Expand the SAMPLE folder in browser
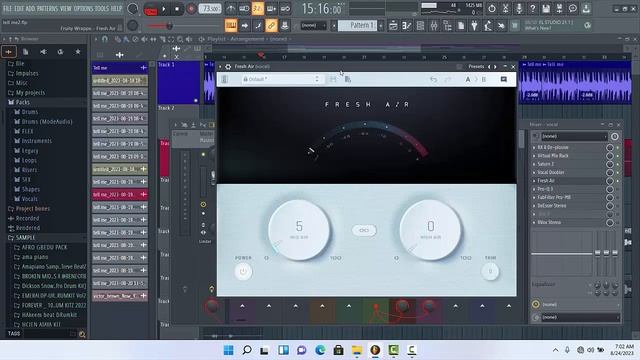 [25, 238]
